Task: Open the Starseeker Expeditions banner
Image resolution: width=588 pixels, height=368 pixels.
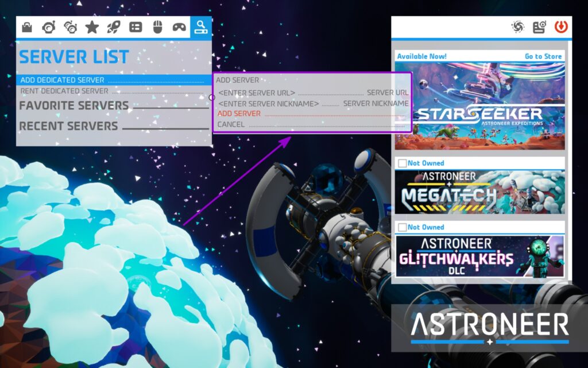Action: pyautogui.click(x=479, y=106)
